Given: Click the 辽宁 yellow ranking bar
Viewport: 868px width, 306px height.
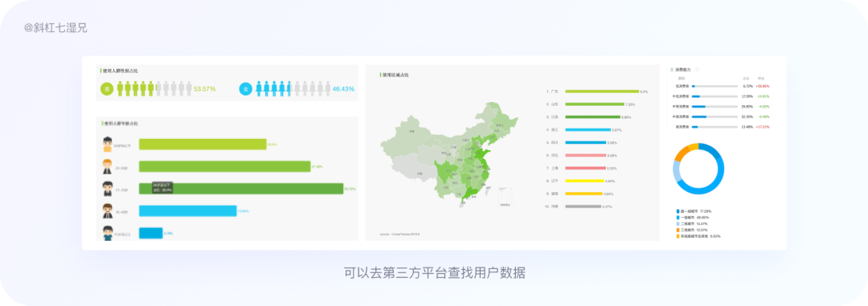Looking at the screenshot, I should (584, 181).
